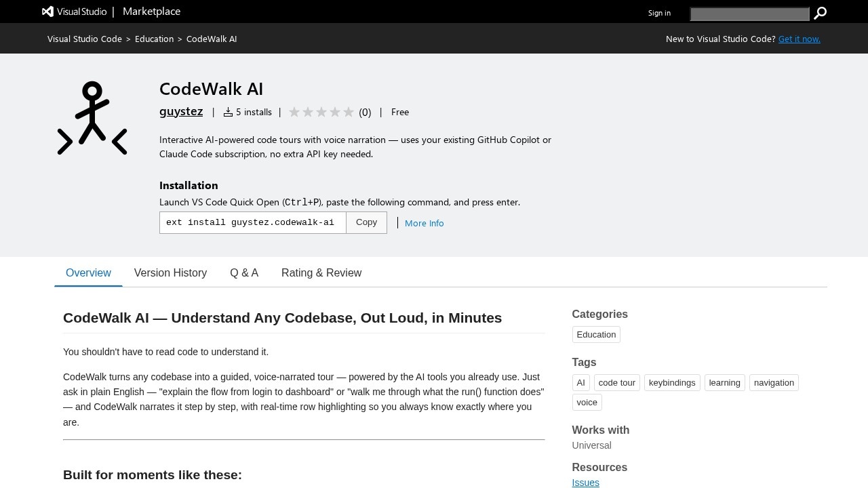
Task: Click the voice tag
Action: [587, 402]
